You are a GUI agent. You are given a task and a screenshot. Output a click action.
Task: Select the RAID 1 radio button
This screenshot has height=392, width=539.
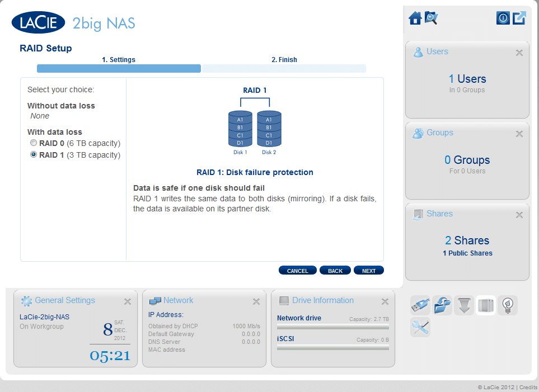34,154
